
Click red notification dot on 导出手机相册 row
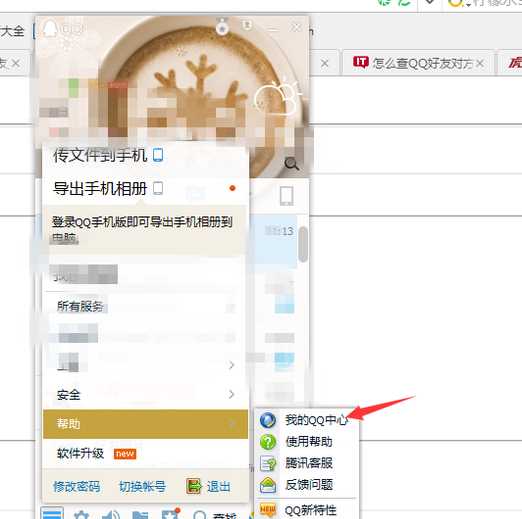[232, 188]
